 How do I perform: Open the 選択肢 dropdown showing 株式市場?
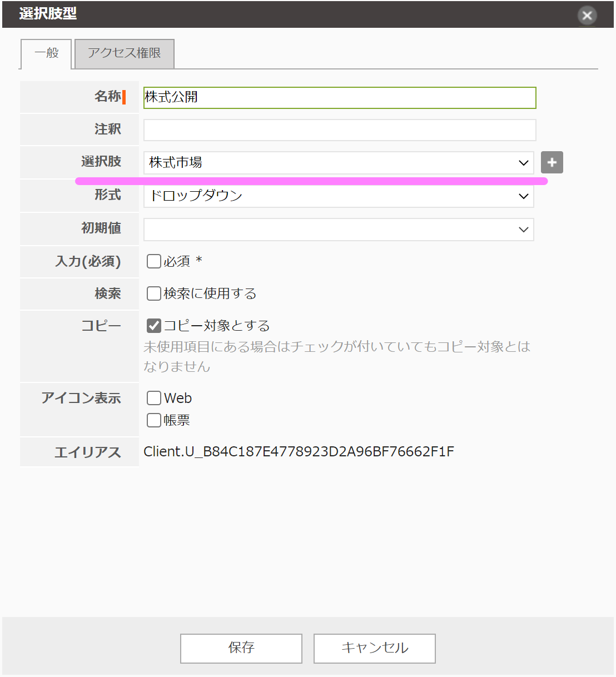pyautogui.click(x=338, y=163)
